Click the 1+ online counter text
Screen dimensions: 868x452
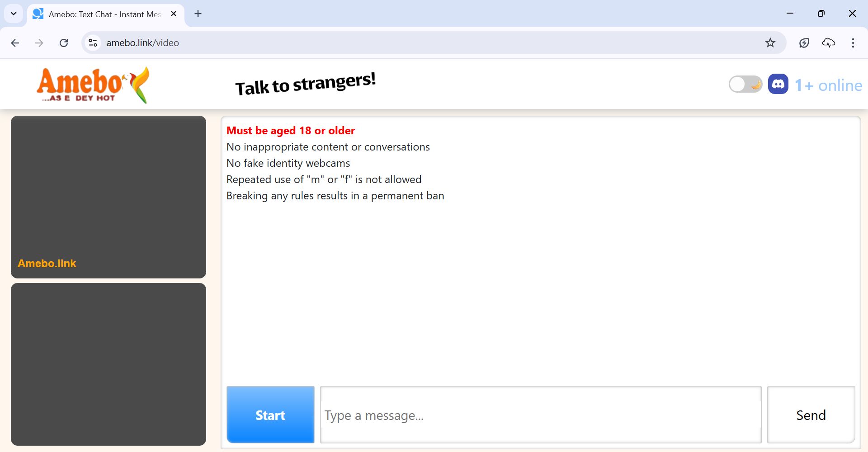tap(828, 85)
